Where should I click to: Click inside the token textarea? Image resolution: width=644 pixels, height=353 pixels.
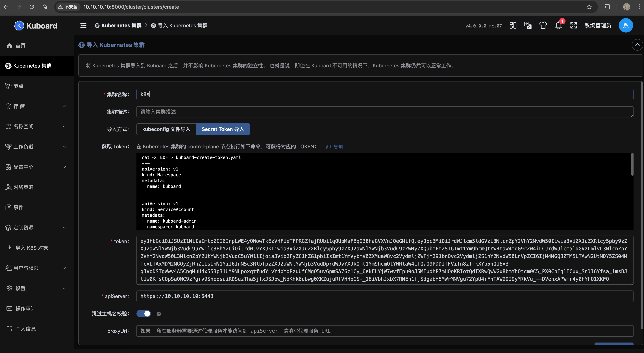(385, 260)
